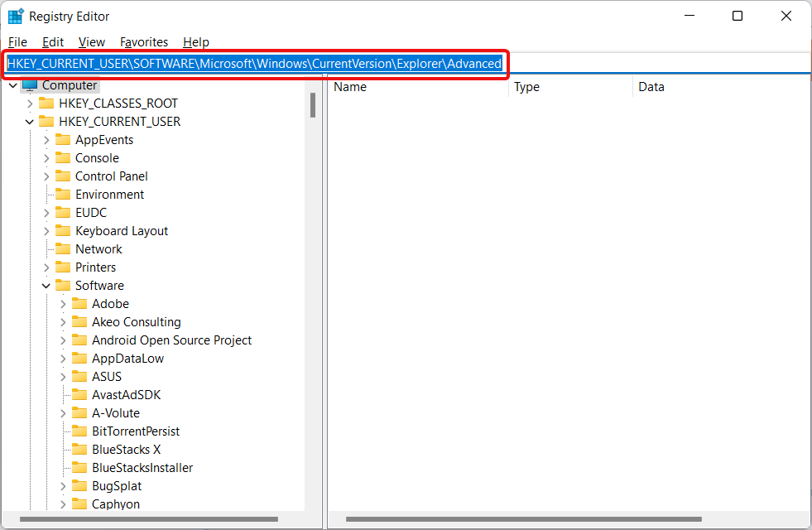Collapse the Computer root node

13,85
